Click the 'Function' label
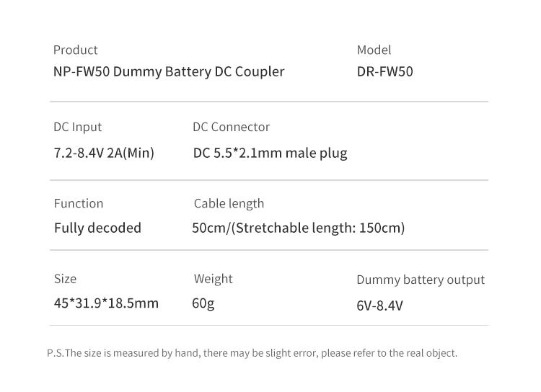Screen dimensions: 541x392 coord(79,203)
